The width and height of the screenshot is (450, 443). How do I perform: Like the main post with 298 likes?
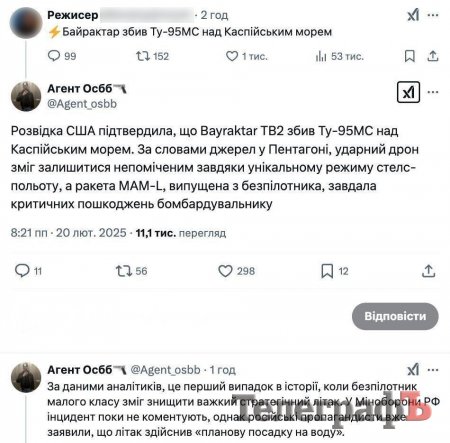(x=225, y=271)
